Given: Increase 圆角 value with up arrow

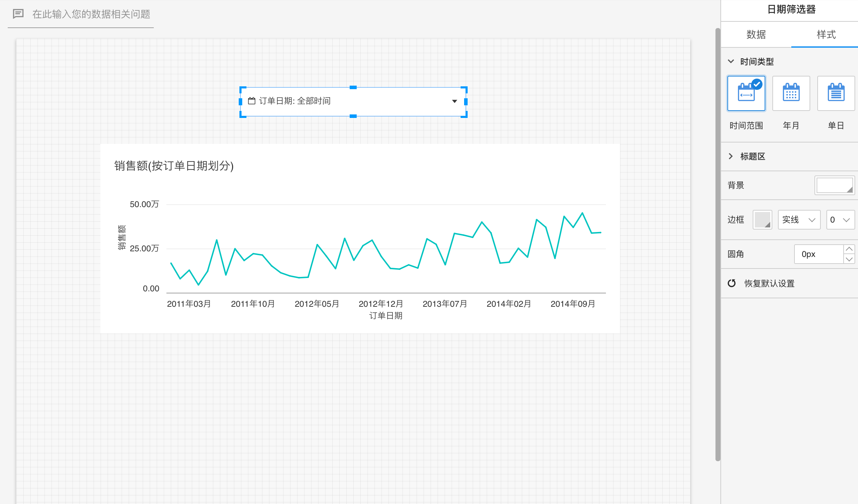Looking at the screenshot, I should [849, 249].
